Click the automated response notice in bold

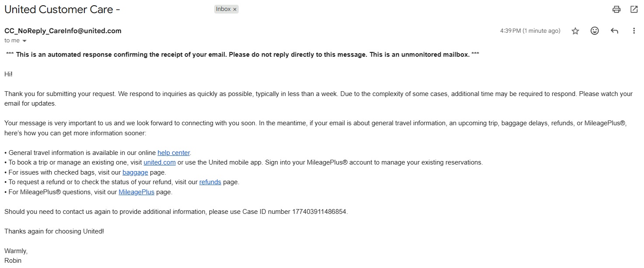point(243,55)
